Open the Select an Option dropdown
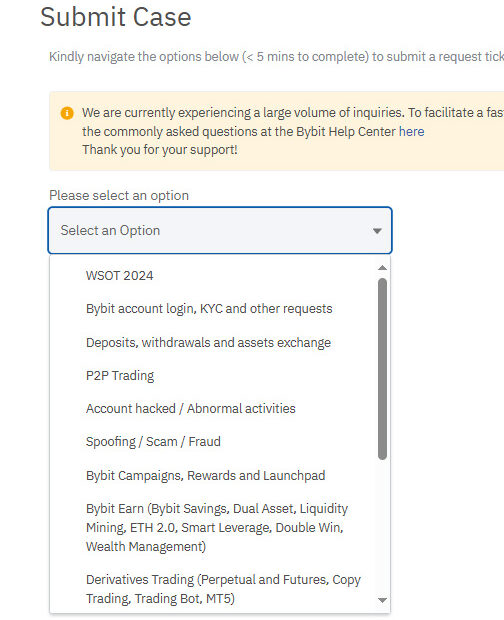Screen dimensions: 504x620 (x=220, y=231)
